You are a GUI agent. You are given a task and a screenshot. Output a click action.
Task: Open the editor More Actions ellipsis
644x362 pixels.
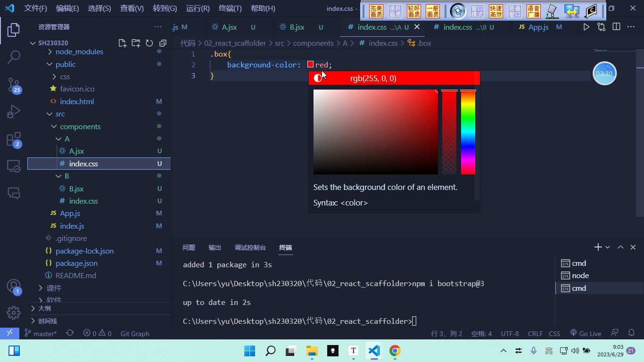[x=631, y=27]
